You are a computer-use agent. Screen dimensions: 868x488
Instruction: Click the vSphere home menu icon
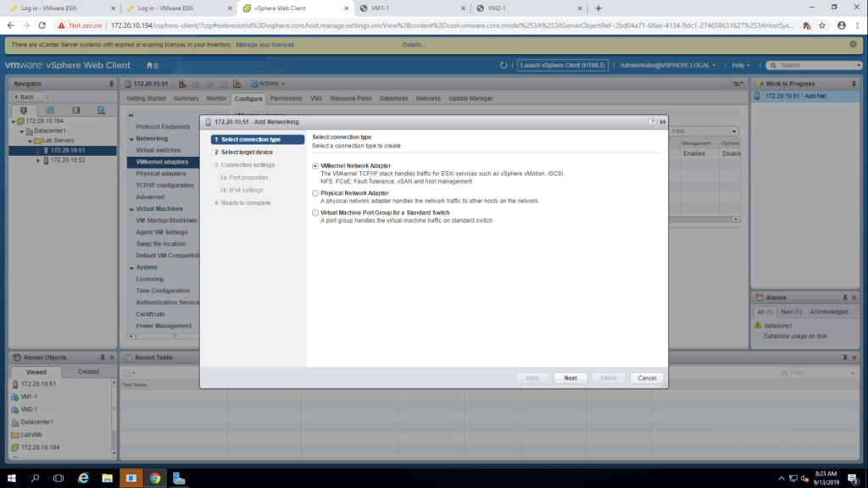(152, 65)
